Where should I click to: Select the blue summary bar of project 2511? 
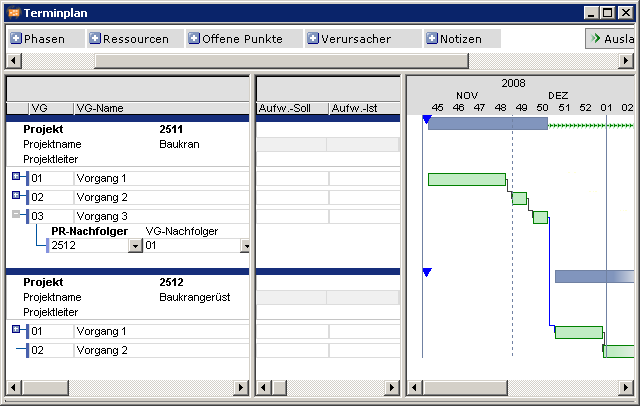(487, 124)
